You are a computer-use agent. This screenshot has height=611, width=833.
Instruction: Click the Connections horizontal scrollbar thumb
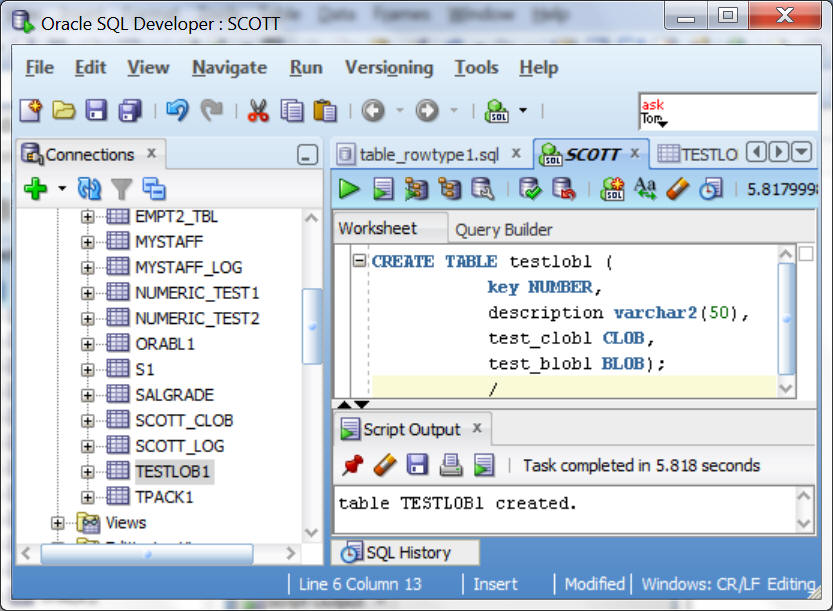pyautogui.click(x=147, y=554)
